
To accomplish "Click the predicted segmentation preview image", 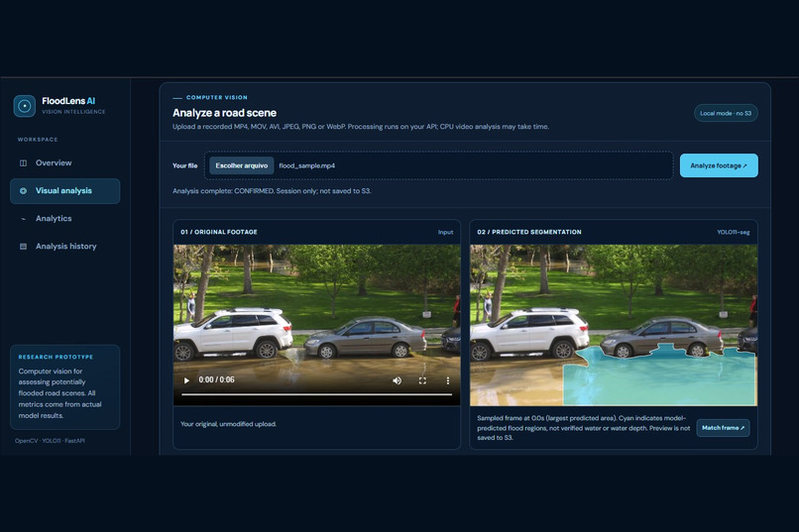I will (x=614, y=325).
